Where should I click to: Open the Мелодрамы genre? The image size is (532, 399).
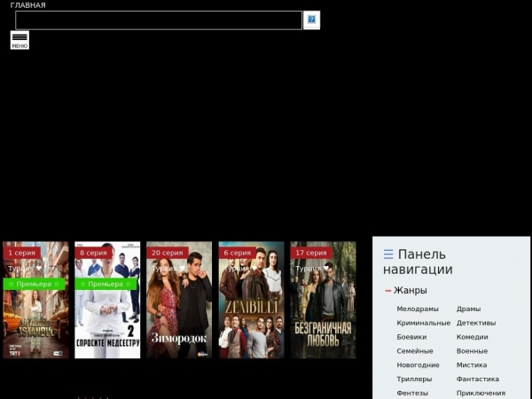click(418, 309)
